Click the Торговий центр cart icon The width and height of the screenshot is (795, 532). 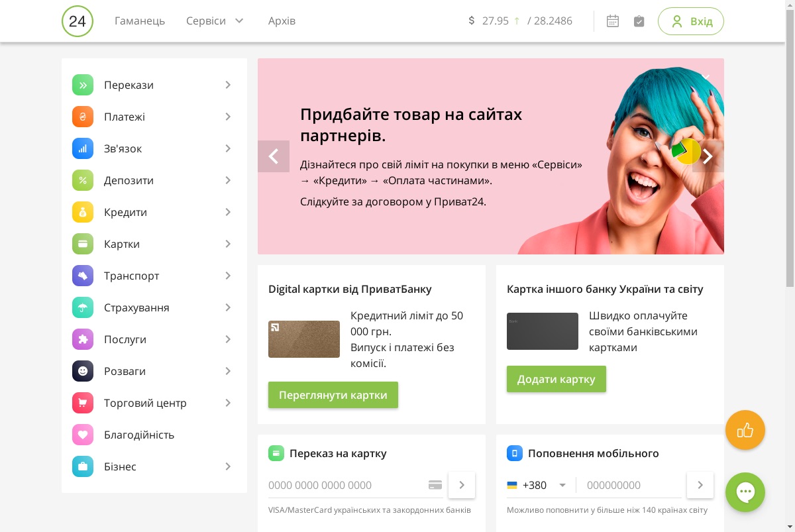pos(83,403)
